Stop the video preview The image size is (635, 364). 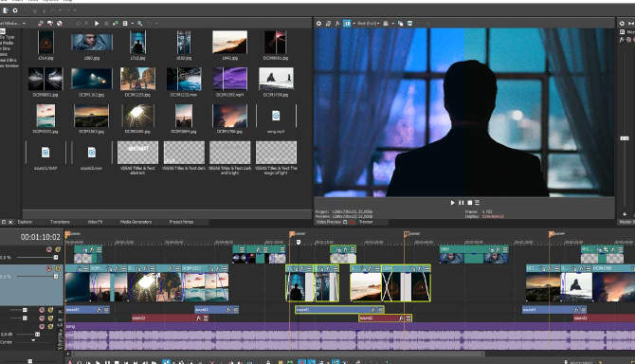click(470, 203)
